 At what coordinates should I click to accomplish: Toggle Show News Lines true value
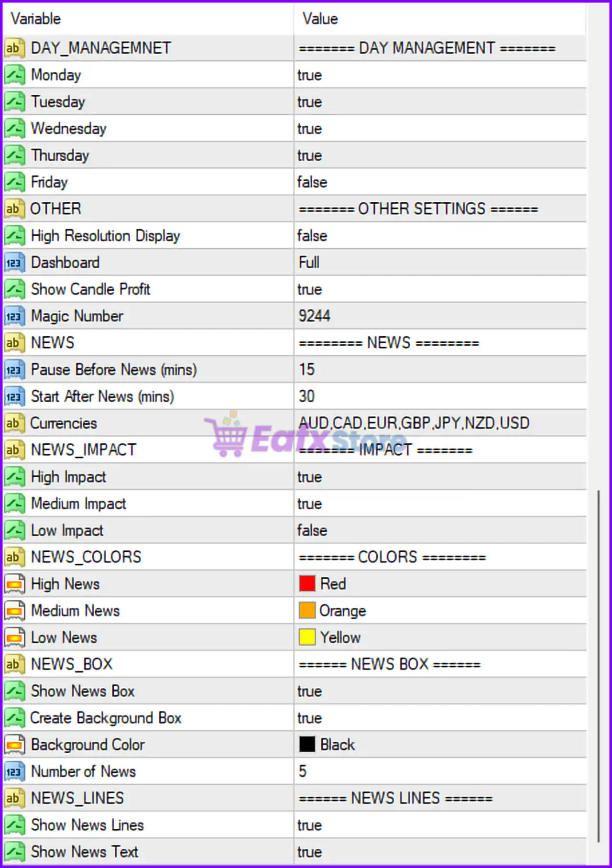tap(309, 825)
